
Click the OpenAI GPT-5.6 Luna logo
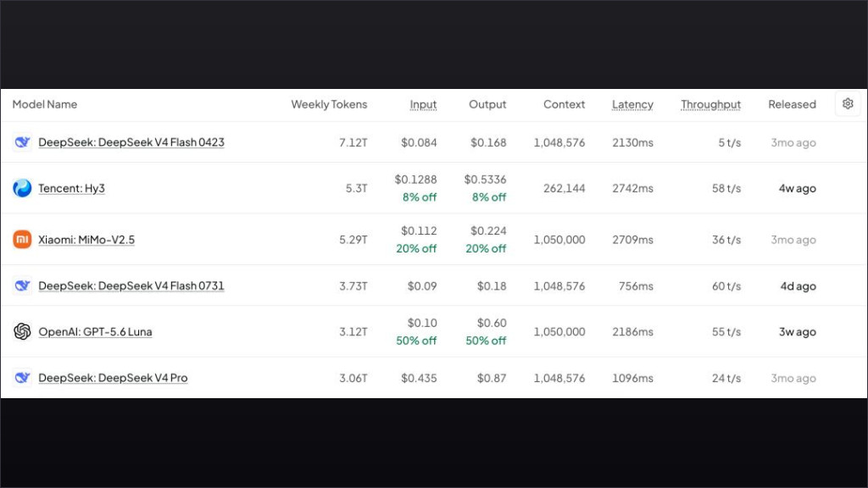coord(22,331)
